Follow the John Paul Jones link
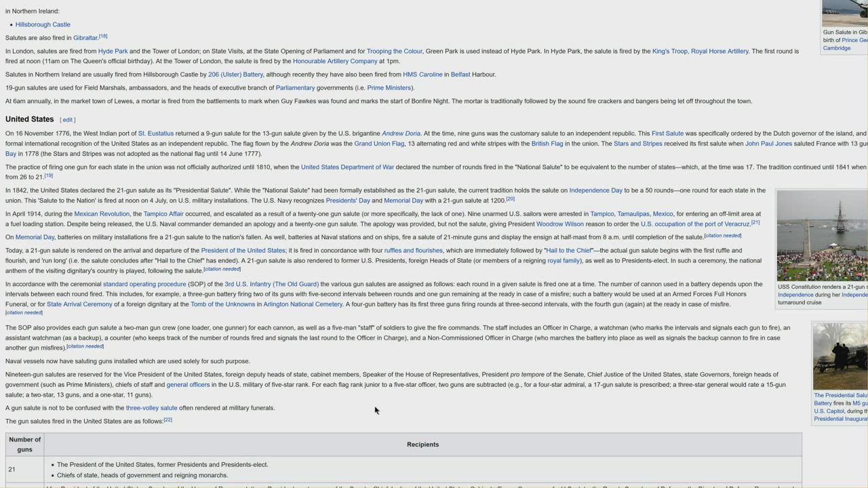 (x=768, y=144)
